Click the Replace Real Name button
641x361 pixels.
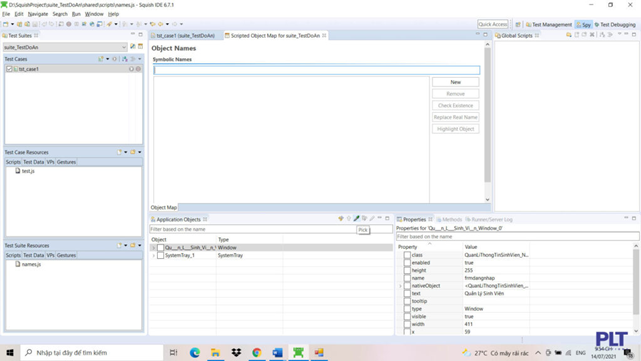(455, 117)
